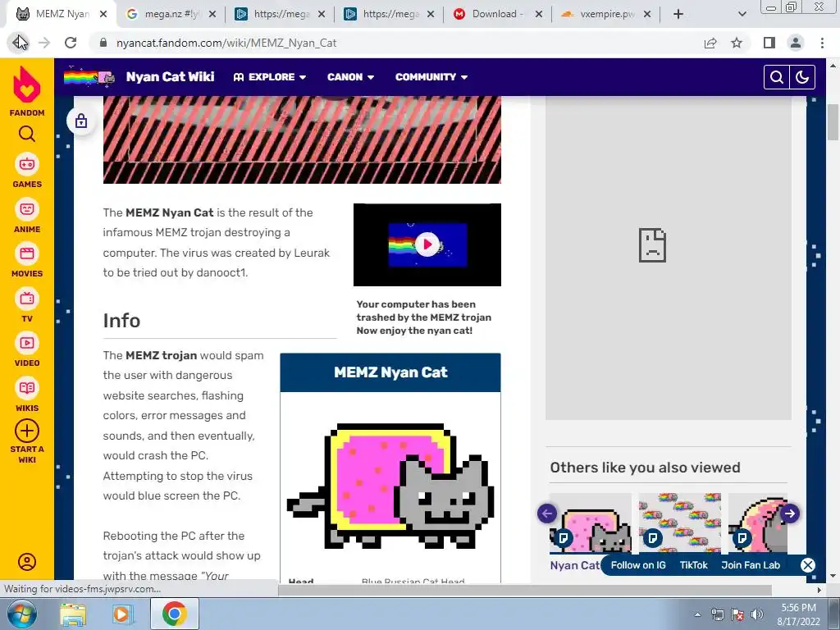The image size is (840, 630).
Task: Open Windows Media Player from the taskbar
Action: [x=121, y=614]
